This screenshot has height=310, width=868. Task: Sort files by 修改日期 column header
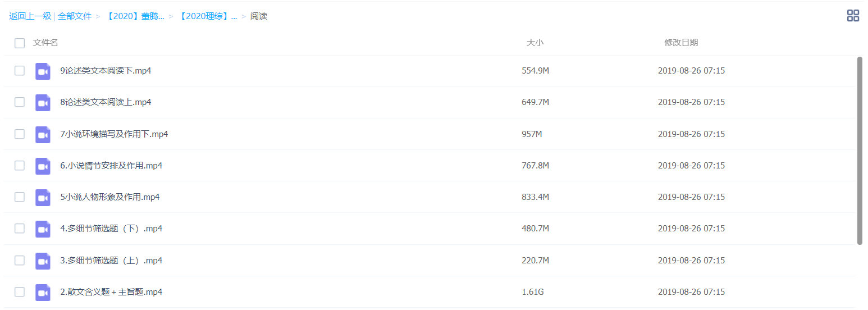(x=681, y=43)
